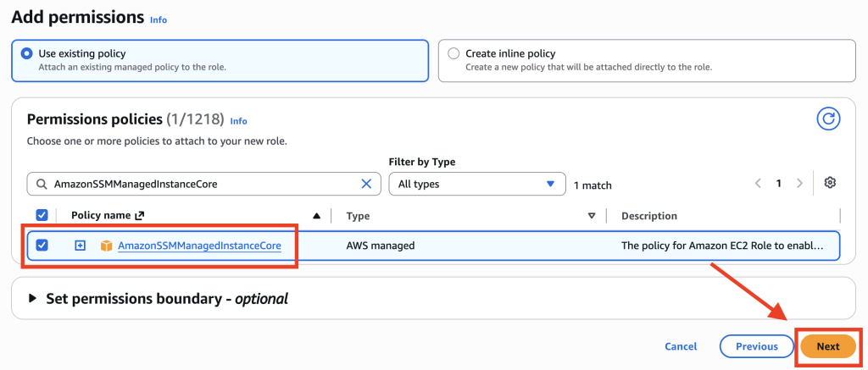
Task: Open the Policy name external link icon
Action: pos(140,216)
